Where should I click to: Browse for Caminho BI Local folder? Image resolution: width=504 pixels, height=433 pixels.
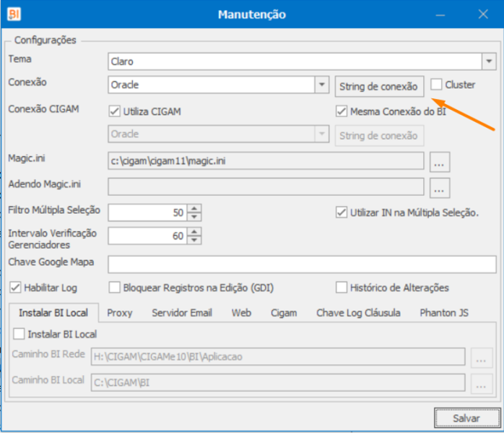[x=481, y=383]
